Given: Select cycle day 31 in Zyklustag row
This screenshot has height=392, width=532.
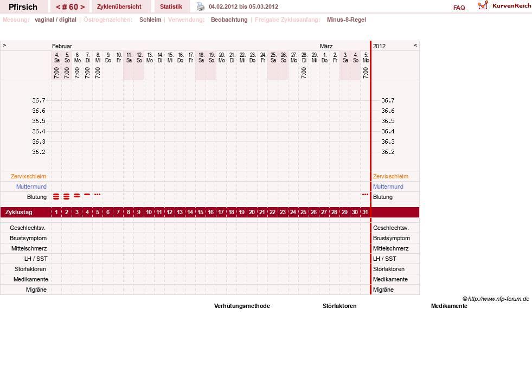Looking at the screenshot, I should (365, 213).
